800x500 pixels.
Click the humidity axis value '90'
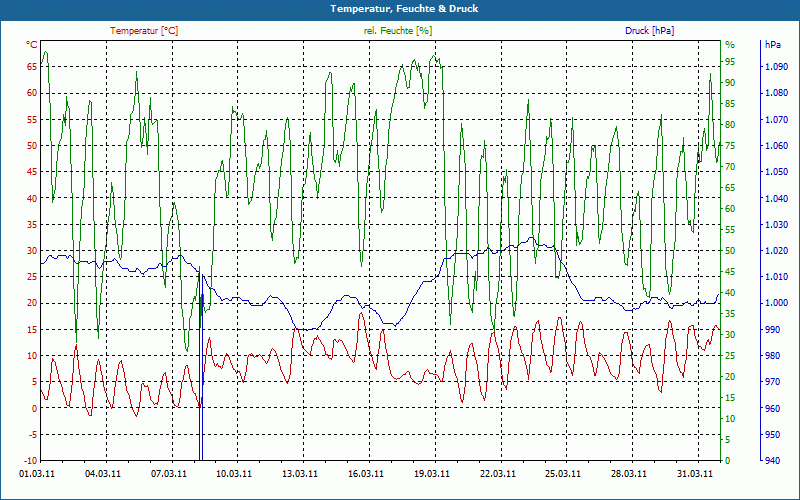[730, 83]
